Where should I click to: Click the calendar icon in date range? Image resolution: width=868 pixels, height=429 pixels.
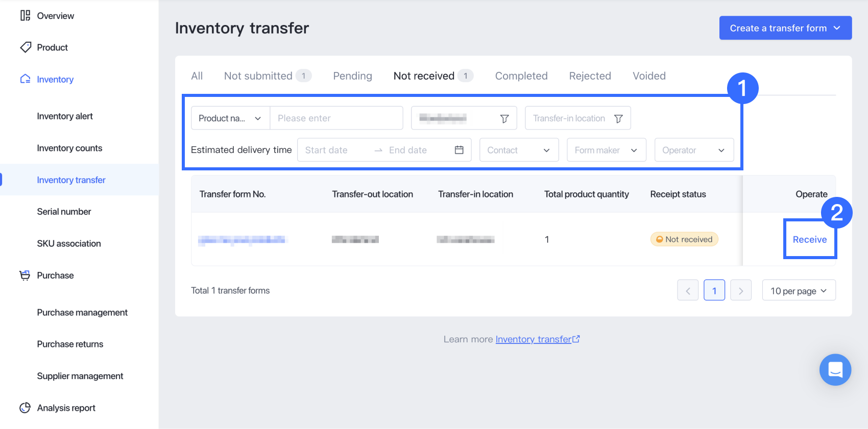[459, 150]
